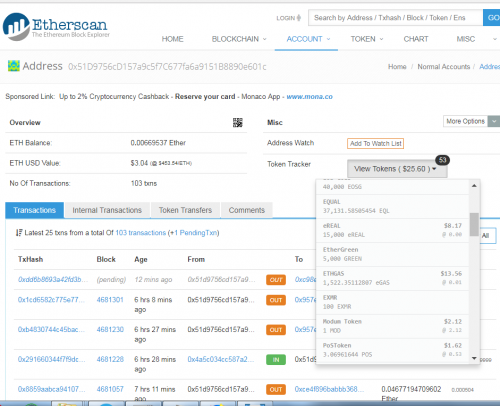Open block 4681230 link
This screenshot has width=500, height=406.
(x=110, y=330)
